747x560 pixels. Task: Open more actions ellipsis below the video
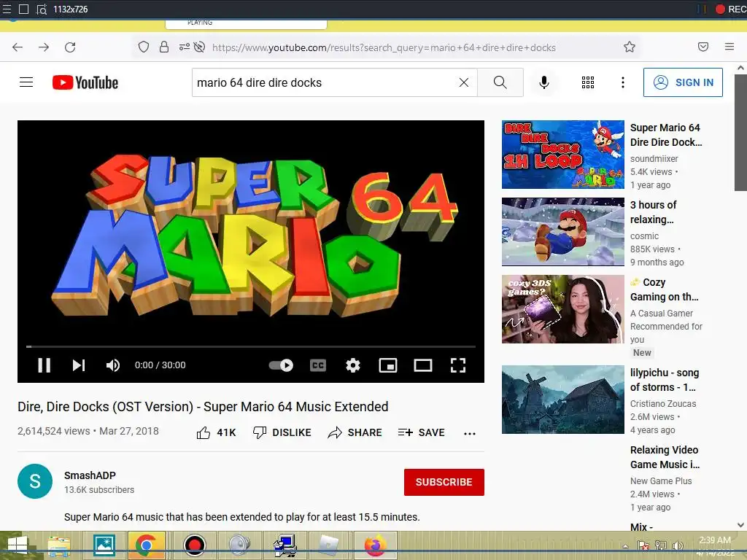point(470,433)
